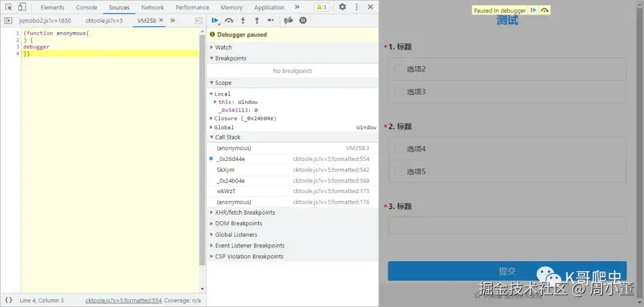Select the _0x26d44e call stack frame
644x307 pixels.
(x=292, y=159)
